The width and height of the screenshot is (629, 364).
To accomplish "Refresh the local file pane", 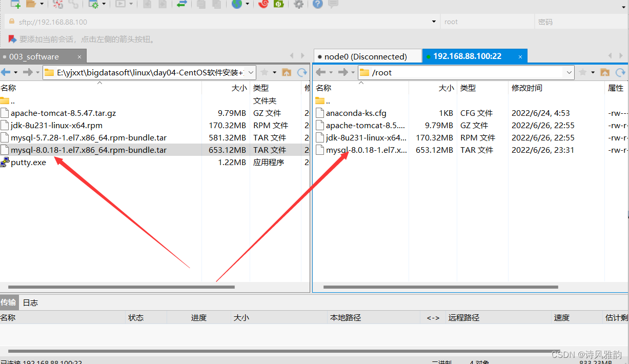I will click(x=302, y=72).
